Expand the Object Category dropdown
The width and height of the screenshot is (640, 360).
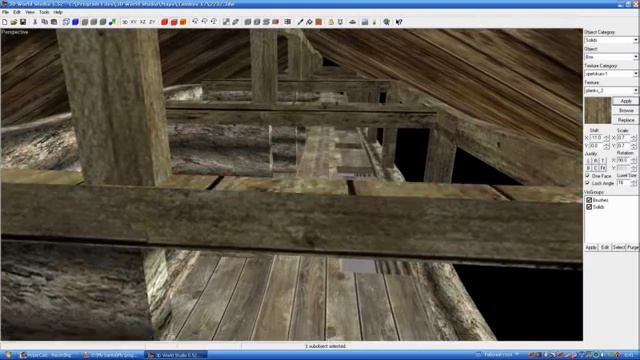click(636, 40)
